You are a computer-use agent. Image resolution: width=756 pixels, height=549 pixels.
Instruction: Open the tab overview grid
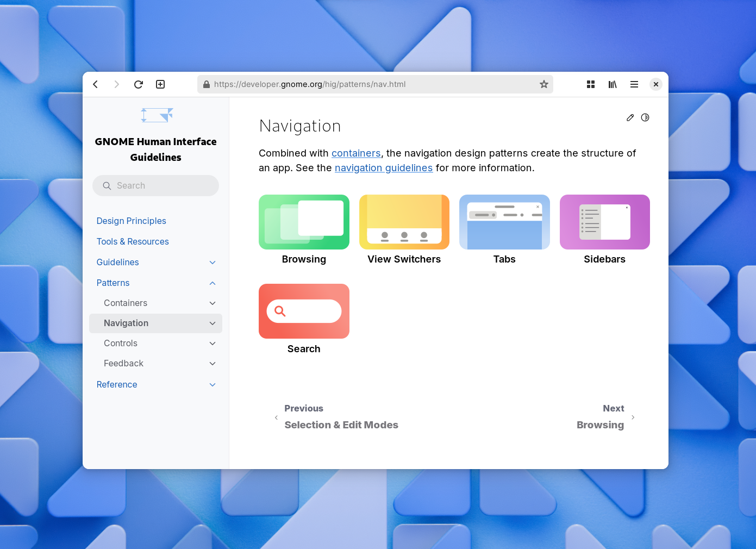click(x=591, y=84)
